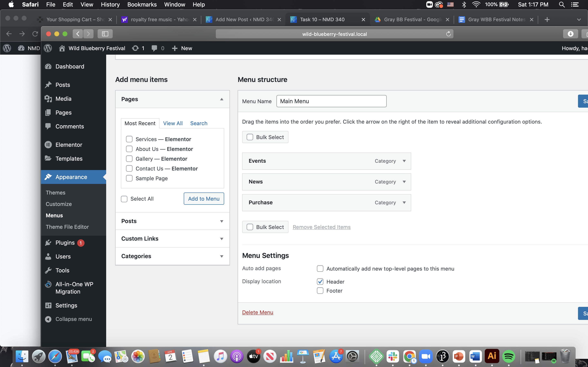Viewport: 588px width, 367px height.
Task: Click the Menu Name text field
Action: (x=331, y=101)
